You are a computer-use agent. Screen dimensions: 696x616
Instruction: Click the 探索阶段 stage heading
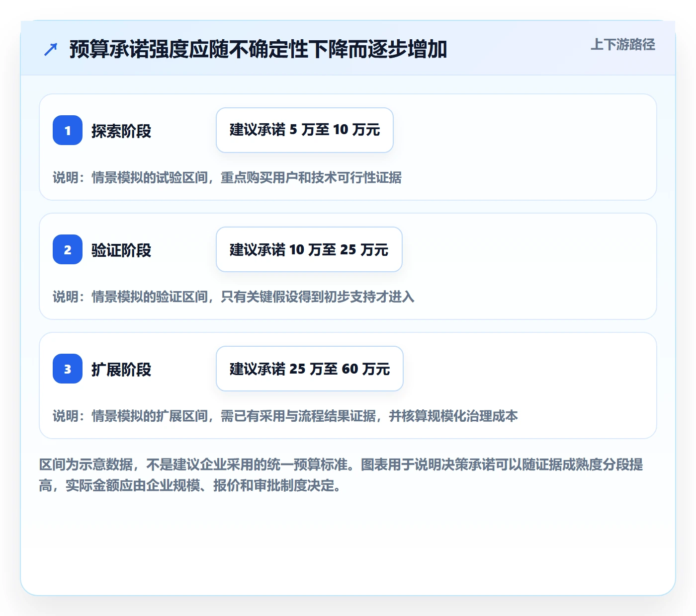[x=121, y=131]
